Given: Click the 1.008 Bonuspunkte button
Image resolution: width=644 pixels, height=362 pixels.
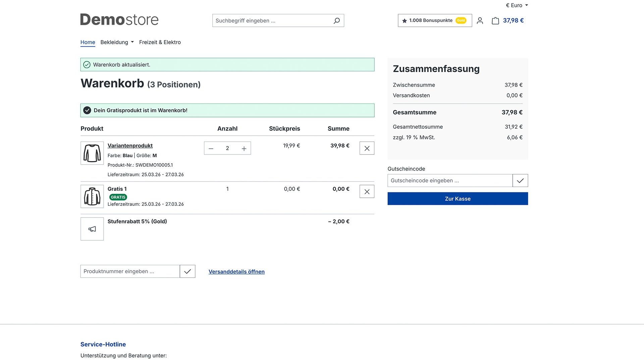Looking at the screenshot, I should (435, 20).
